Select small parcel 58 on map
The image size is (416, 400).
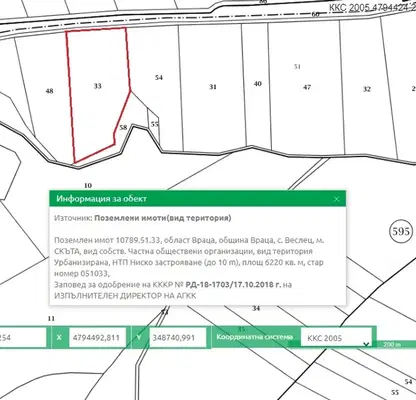point(123,127)
